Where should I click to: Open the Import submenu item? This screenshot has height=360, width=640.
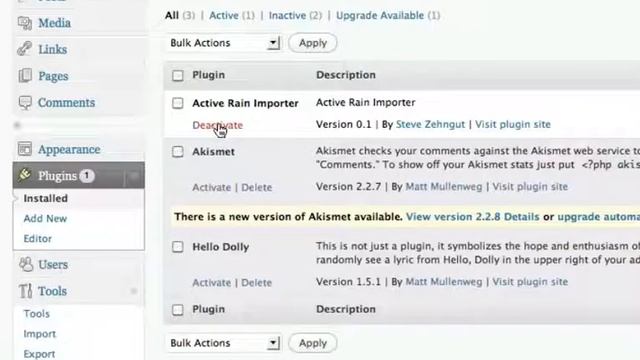40,333
